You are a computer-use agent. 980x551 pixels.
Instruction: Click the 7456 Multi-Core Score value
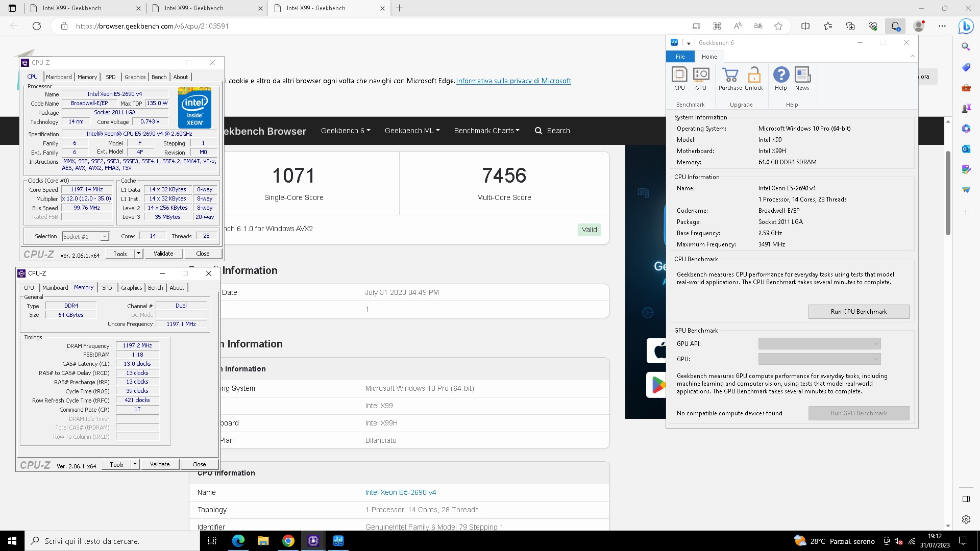[x=504, y=176]
